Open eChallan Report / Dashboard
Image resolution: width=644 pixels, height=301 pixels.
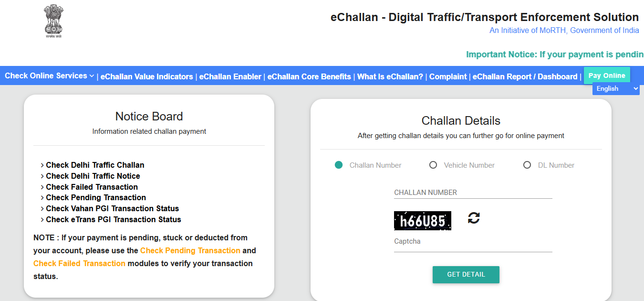(525, 76)
